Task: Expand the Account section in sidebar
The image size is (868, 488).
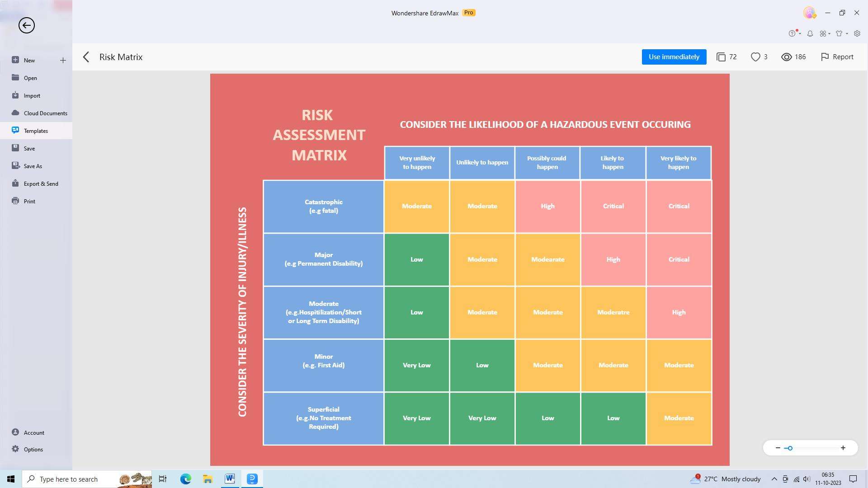Action: [33, 432]
